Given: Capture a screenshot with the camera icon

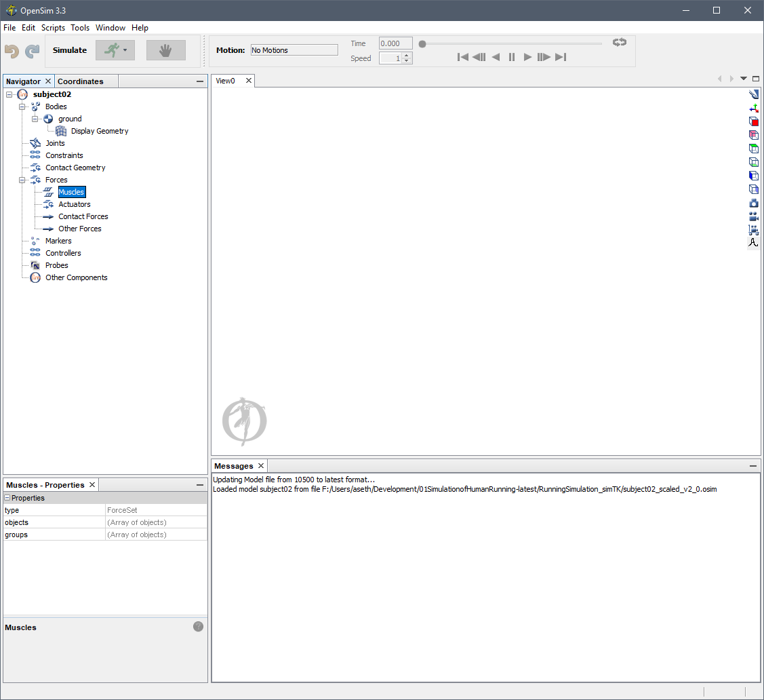Looking at the screenshot, I should pyautogui.click(x=753, y=202).
